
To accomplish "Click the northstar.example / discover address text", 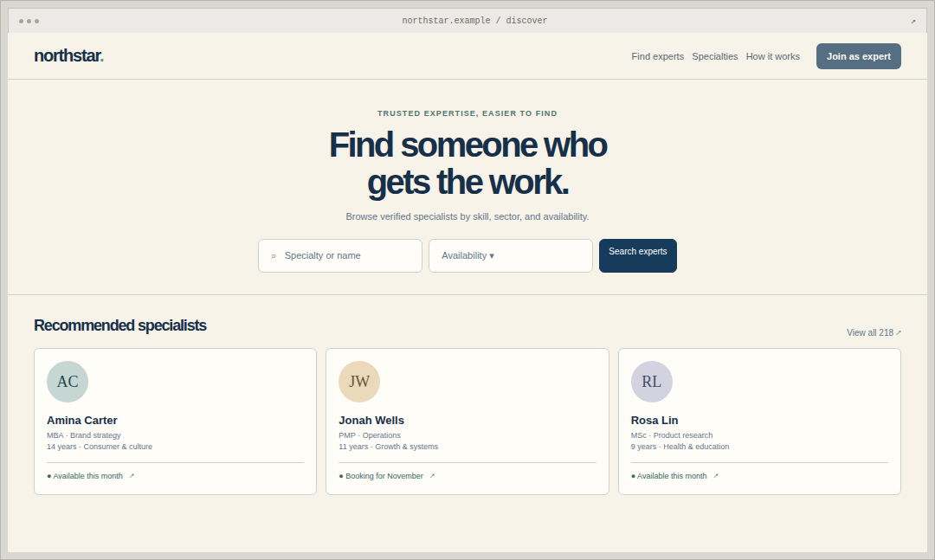I will (474, 20).
